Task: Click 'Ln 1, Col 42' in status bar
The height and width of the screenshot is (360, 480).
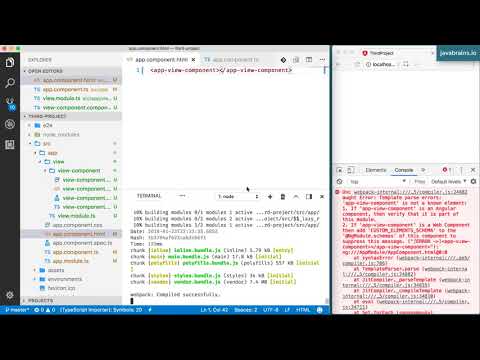Action: tap(214, 310)
